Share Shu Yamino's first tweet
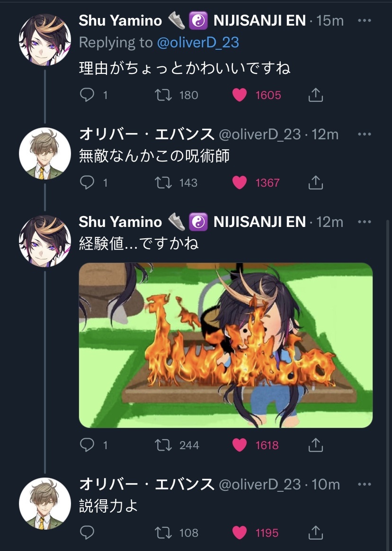The height and width of the screenshot is (551, 392). point(315,95)
